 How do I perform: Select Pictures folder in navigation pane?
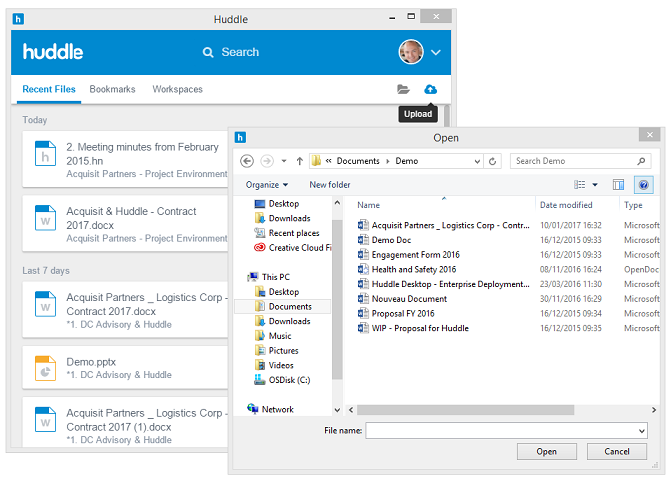point(276,350)
